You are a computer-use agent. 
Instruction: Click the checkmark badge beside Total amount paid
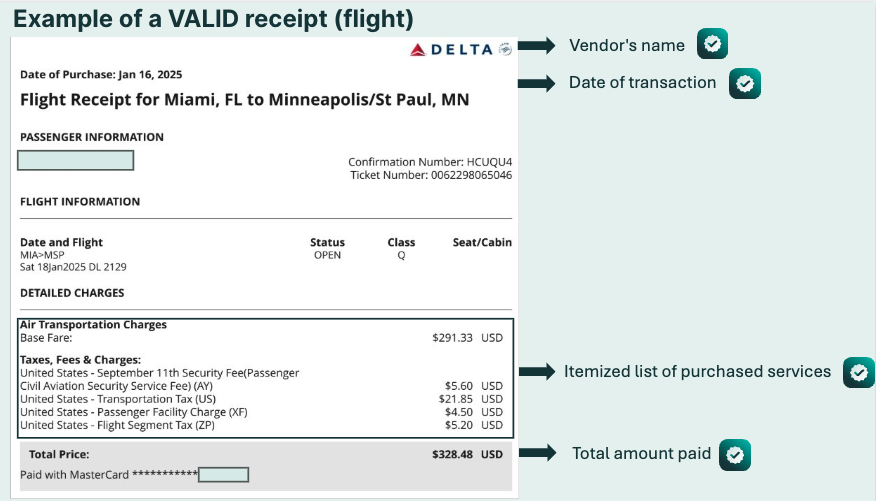[735, 455]
